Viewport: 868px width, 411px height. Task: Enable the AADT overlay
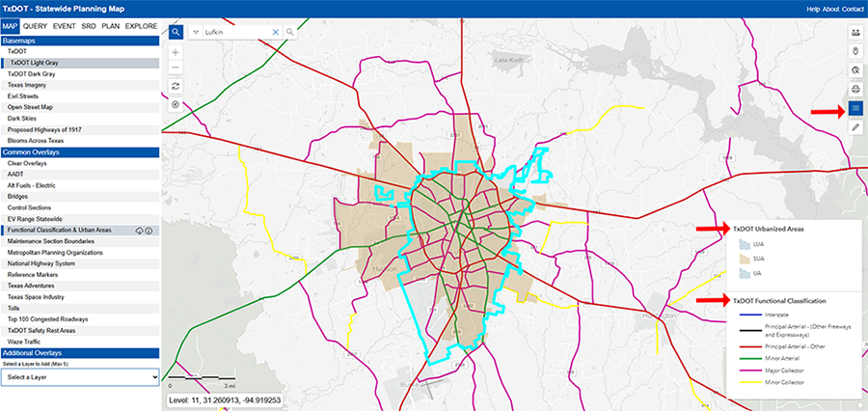coord(80,175)
